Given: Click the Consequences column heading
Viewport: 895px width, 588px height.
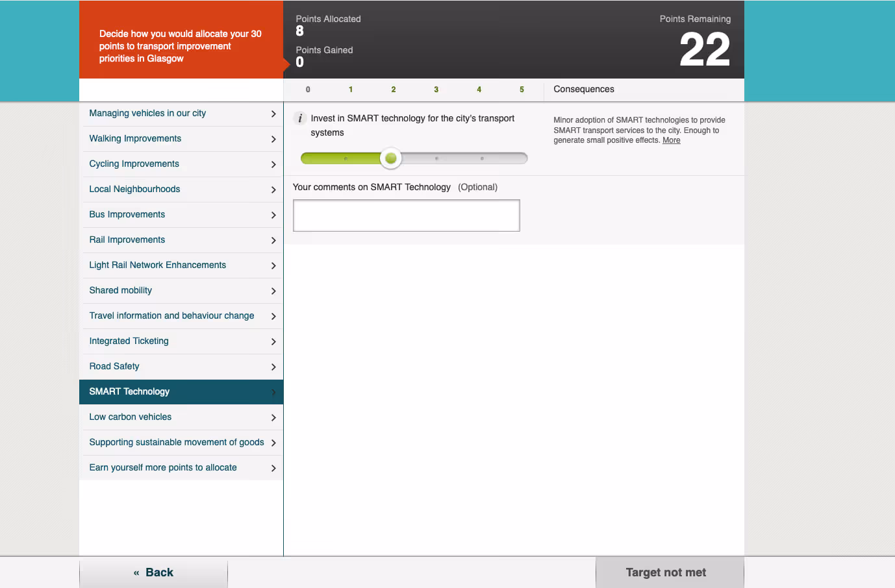Looking at the screenshot, I should (x=584, y=89).
